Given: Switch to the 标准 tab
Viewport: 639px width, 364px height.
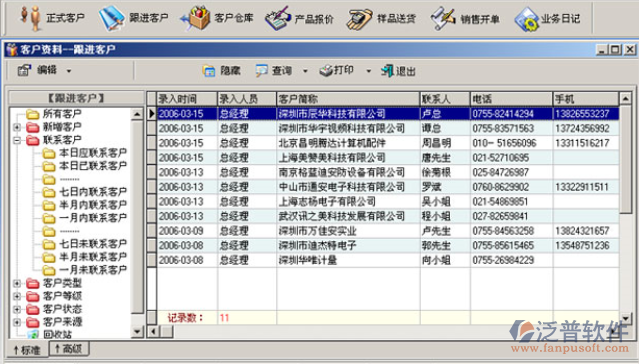Looking at the screenshot, I should [27, 350].
